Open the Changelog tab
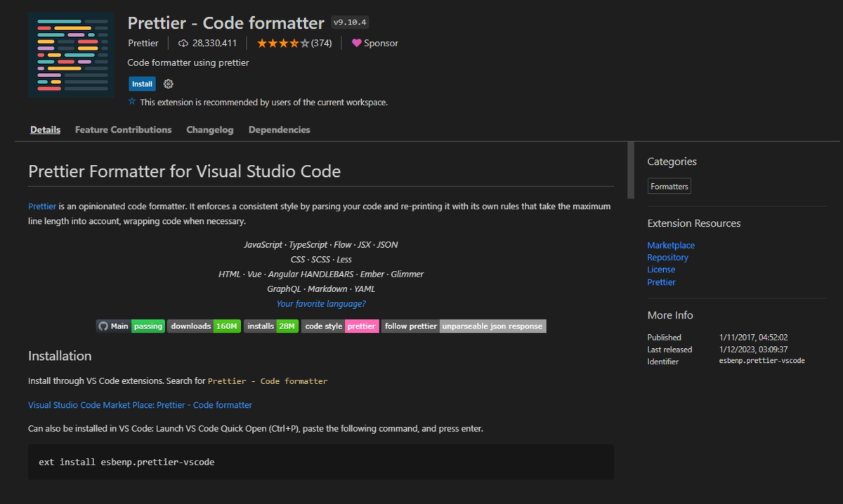The width and height of the screenshot is (843, 504). 210,130
